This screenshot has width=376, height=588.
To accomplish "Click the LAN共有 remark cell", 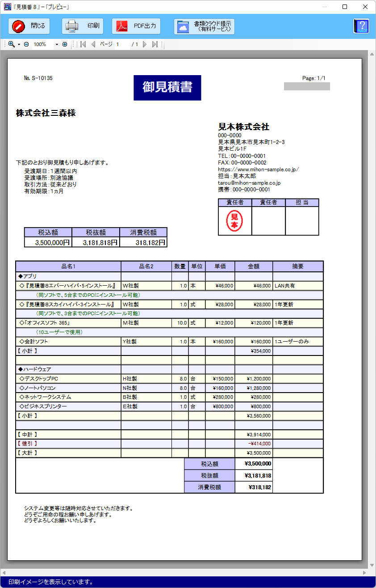I will (x=298, y=286).
